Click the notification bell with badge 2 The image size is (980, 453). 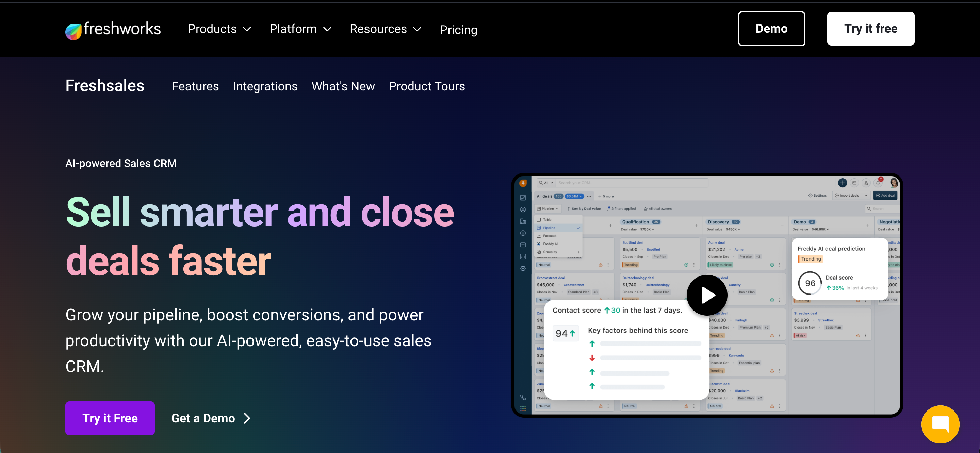pos(878,183)
